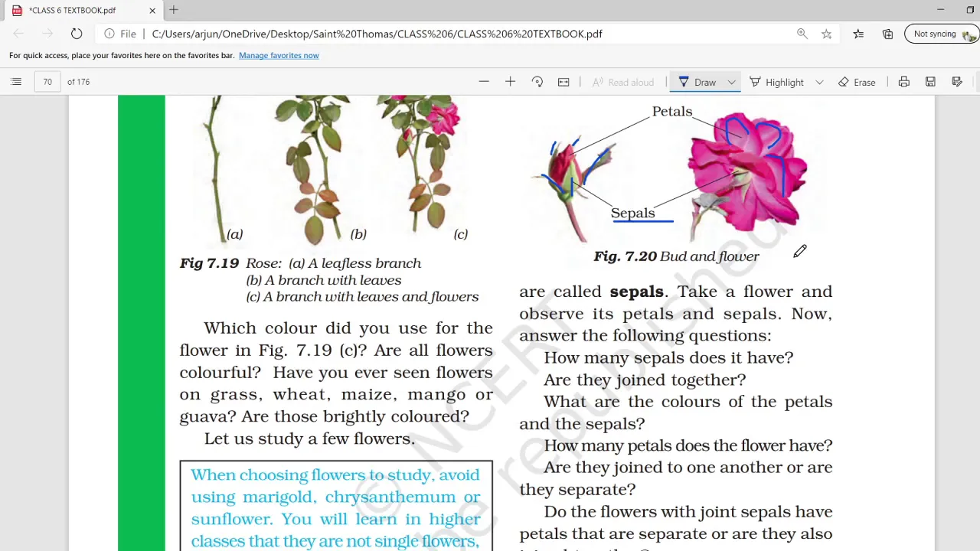Click 'How many sepals does it have?' line
The height and width of the screenshot is (551, 980).
point(668,357)
